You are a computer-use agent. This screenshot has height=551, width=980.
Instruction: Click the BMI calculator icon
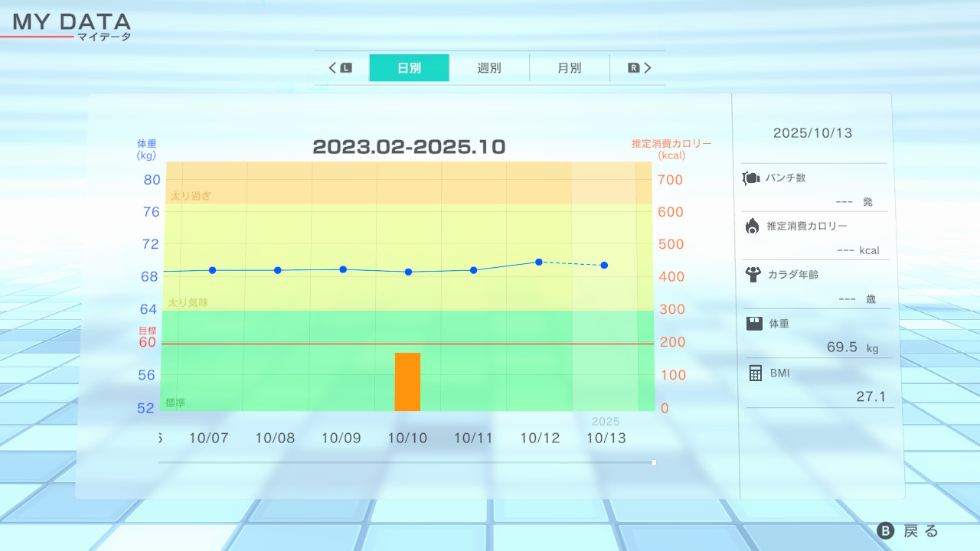pyautogui.click(x=756, y=373)
